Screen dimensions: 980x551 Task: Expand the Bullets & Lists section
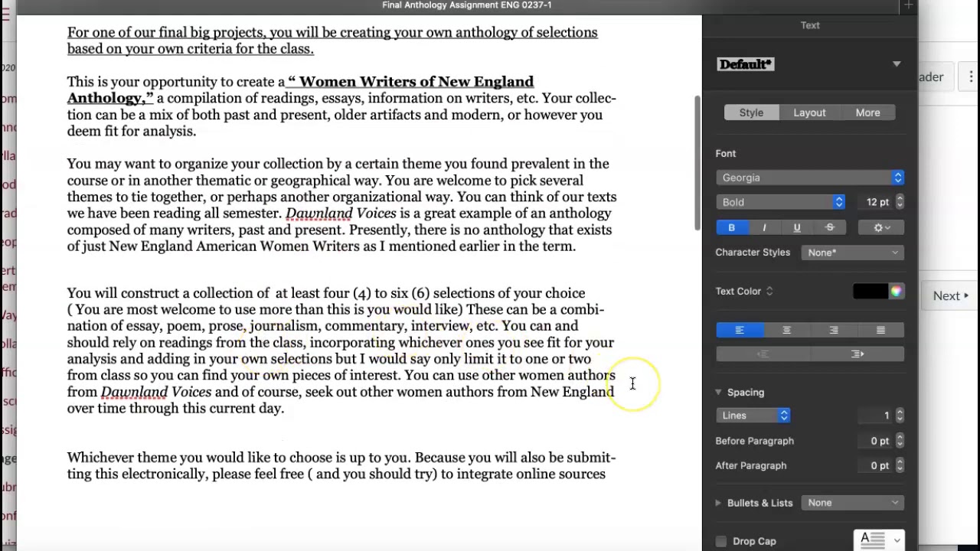[x=718, y=503]
